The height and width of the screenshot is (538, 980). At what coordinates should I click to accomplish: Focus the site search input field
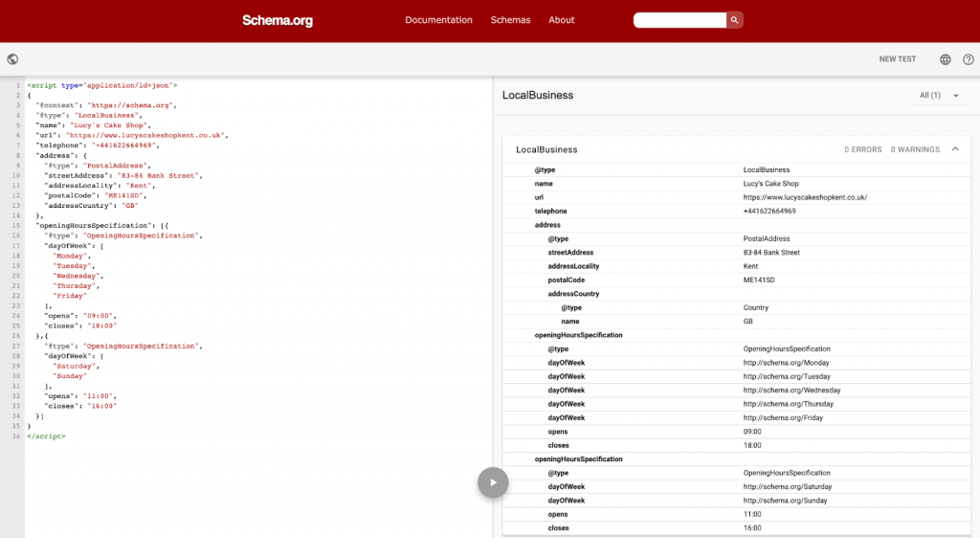tap(680, 20)
